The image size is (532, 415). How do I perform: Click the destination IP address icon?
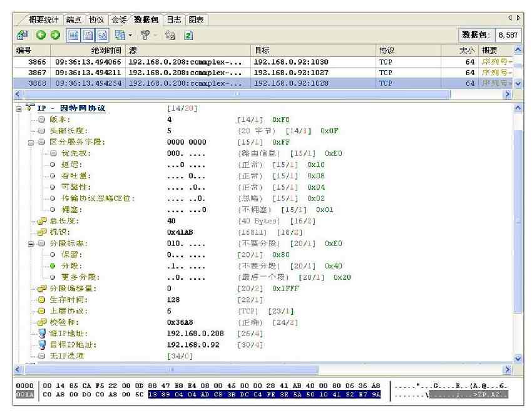43,344
